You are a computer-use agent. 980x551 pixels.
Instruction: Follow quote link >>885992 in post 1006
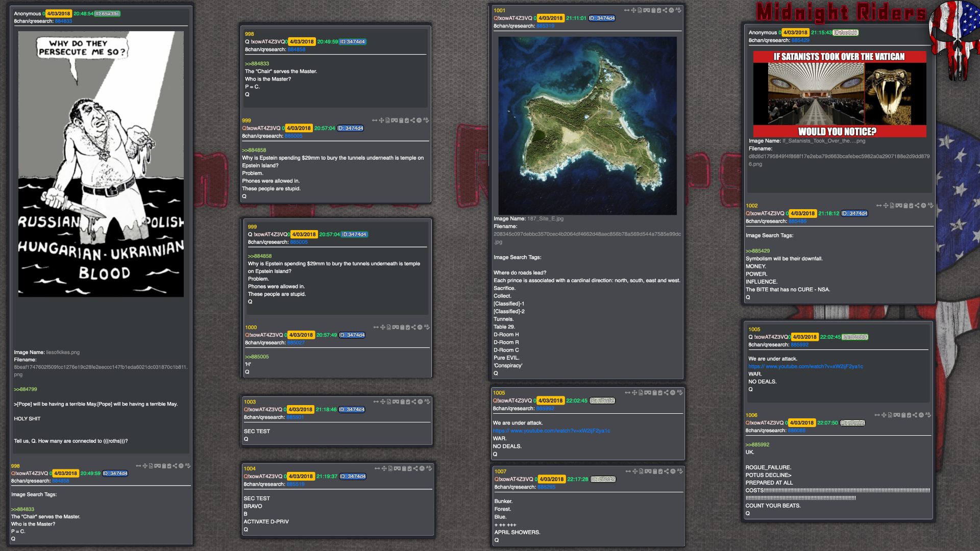point(757,445)
